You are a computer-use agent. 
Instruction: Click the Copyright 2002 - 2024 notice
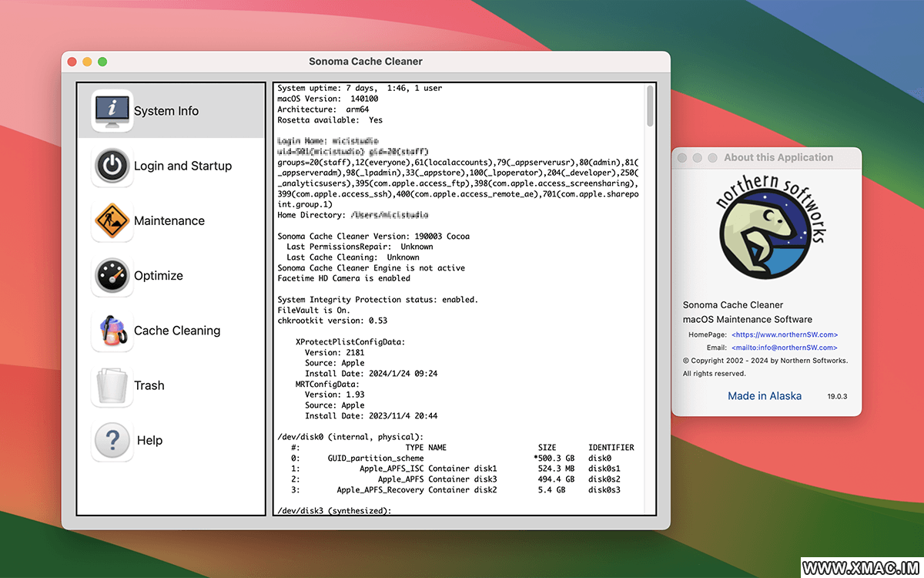[765, 361]
